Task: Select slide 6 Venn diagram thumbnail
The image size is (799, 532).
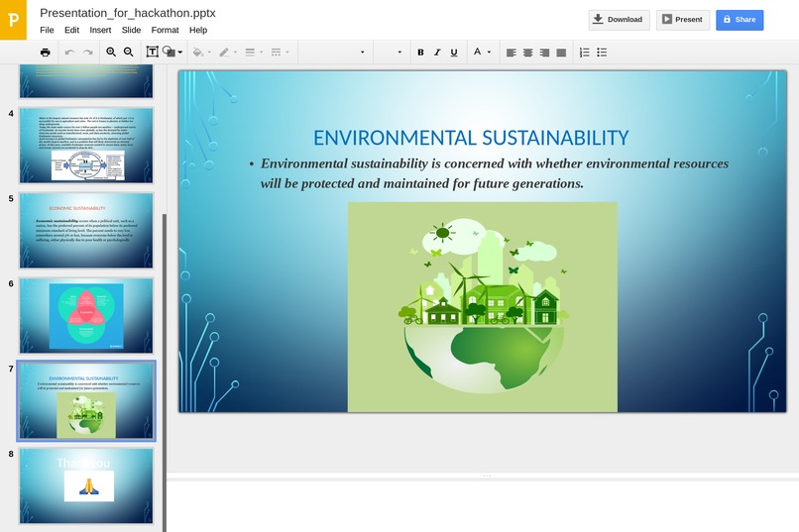Action: [x=86, y=315]
